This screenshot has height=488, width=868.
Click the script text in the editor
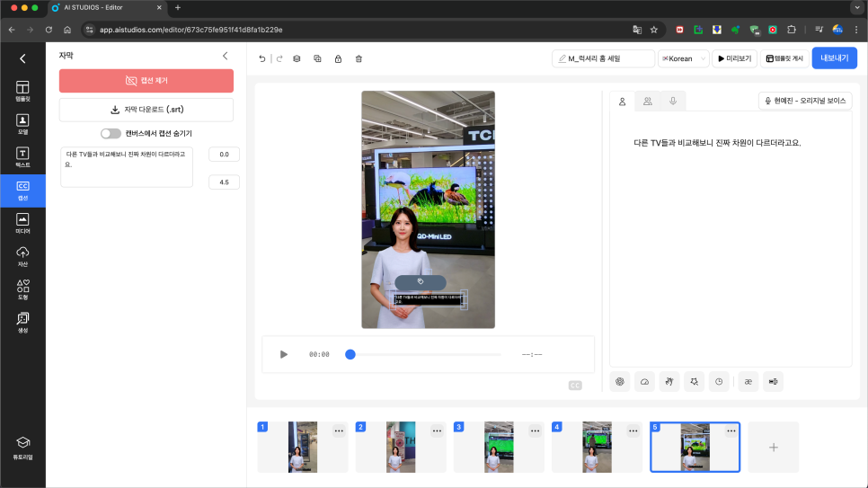[717, 143]
